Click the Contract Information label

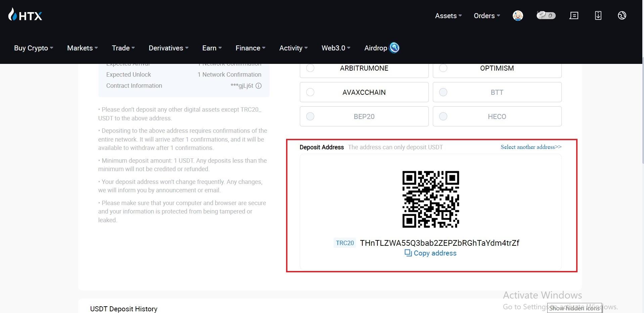point(134,86)
